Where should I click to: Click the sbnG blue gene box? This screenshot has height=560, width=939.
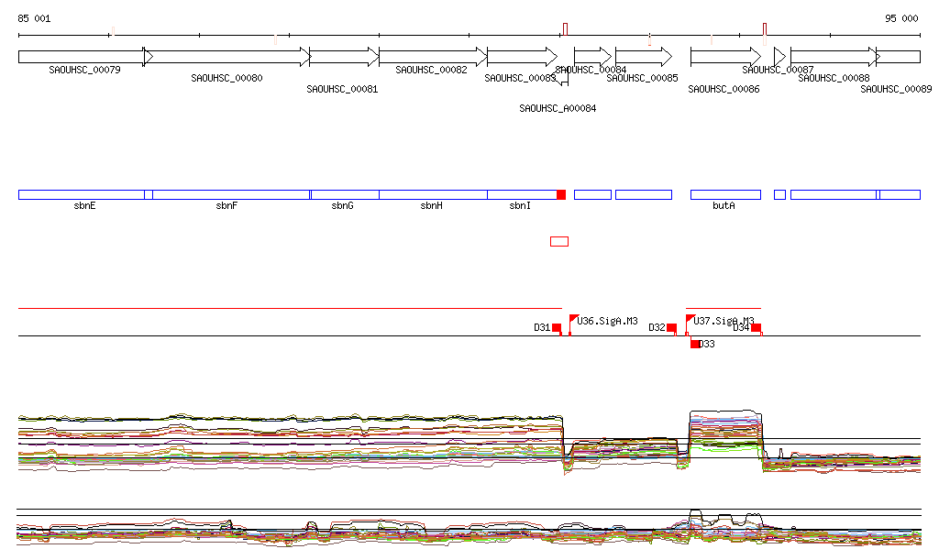345,194
